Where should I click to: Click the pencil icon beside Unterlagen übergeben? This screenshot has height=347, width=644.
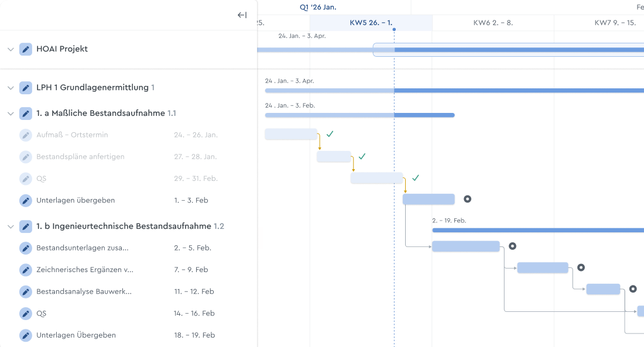(26, 201)
